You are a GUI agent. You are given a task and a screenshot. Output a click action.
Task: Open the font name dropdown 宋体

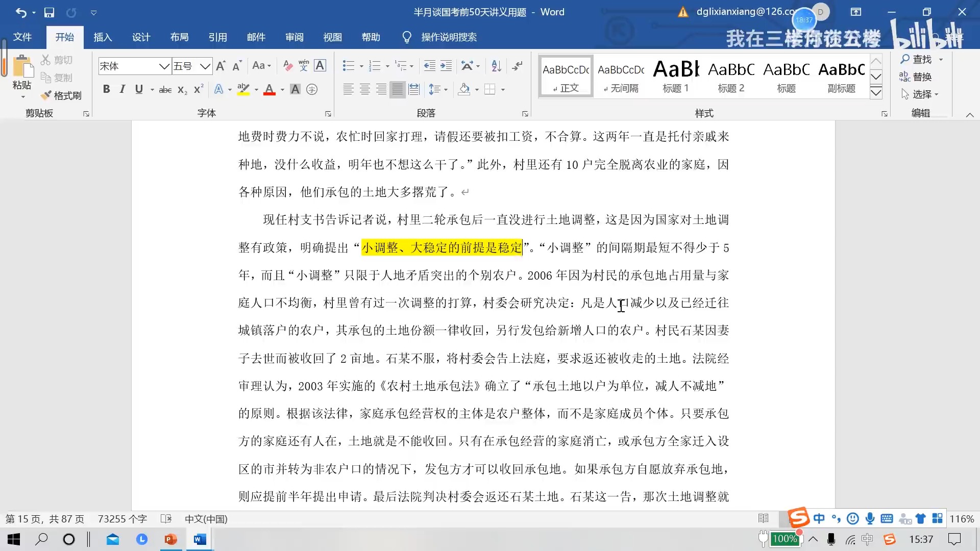(164, 66)
